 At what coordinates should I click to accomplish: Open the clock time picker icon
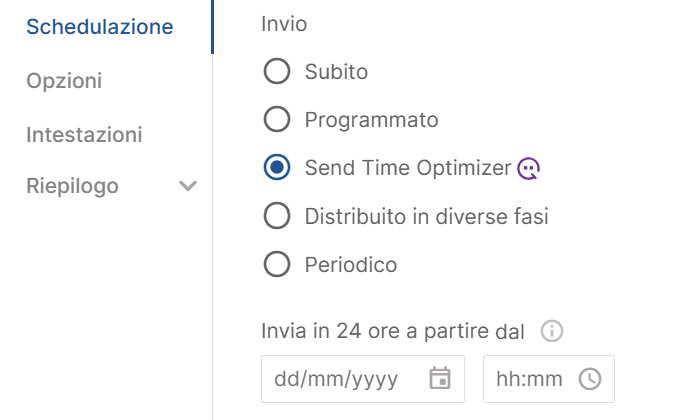tap(590, 379)
